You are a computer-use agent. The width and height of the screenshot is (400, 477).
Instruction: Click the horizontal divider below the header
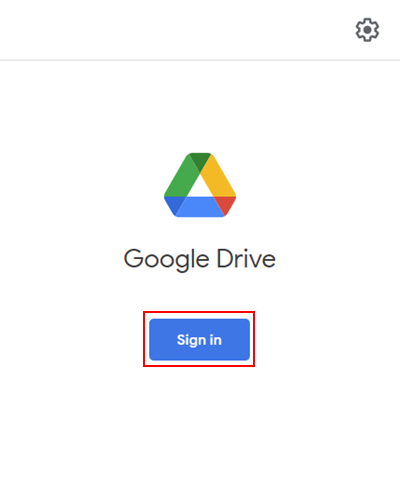pyautogui.click(x=200, y=60)
